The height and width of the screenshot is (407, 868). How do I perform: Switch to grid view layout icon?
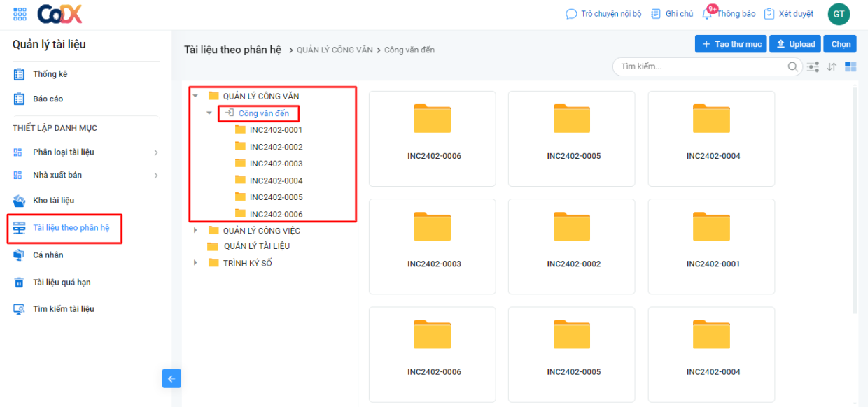(x=849, y=66)
